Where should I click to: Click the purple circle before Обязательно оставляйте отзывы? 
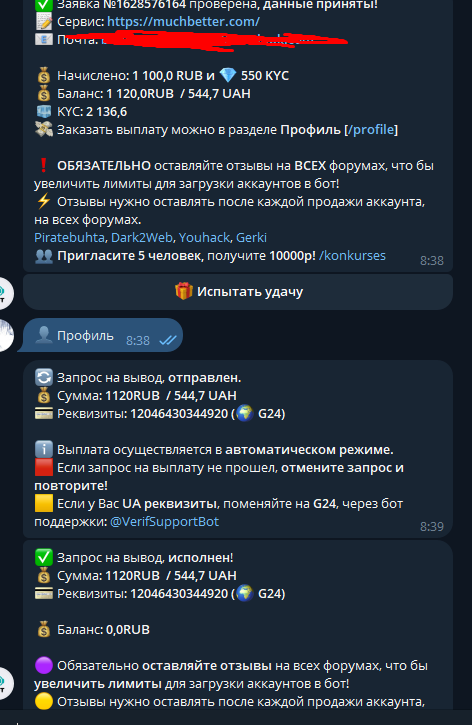43,666
